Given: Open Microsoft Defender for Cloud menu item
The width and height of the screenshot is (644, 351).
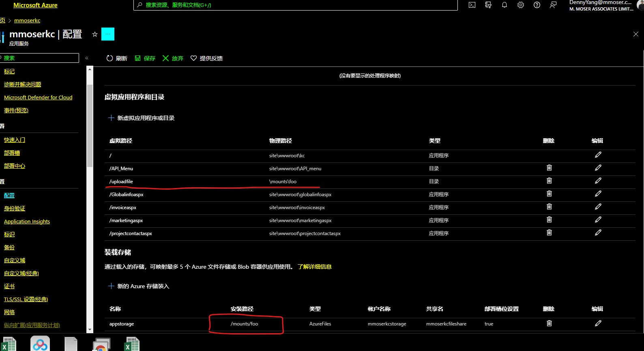Looking at the screenshot, I should (x=38, y=97).
